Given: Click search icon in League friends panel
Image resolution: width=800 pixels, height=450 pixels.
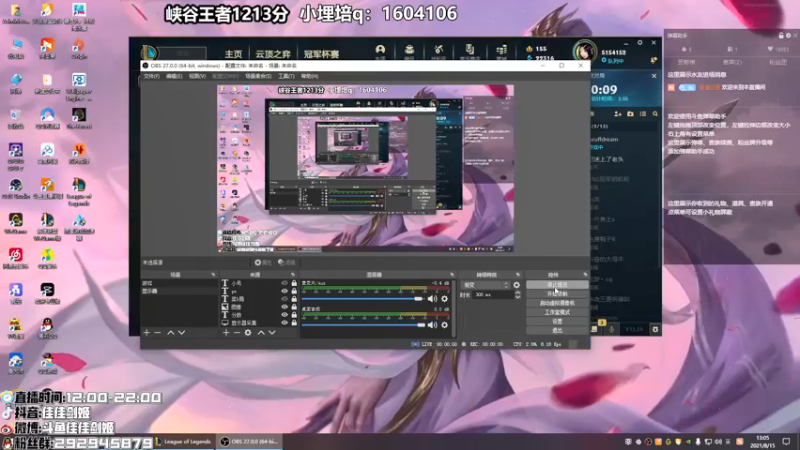Looking at the screenshot, I should click(655, 114).
